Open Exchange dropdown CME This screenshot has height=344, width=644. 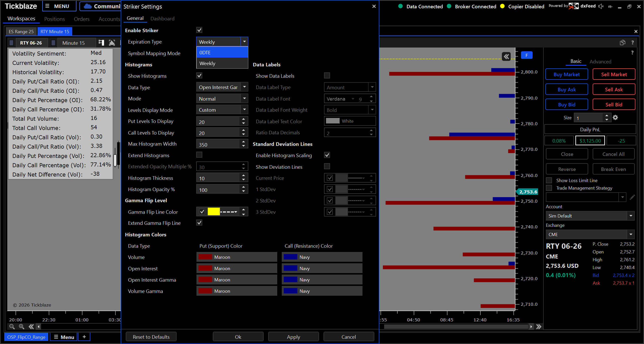(590, 234)
